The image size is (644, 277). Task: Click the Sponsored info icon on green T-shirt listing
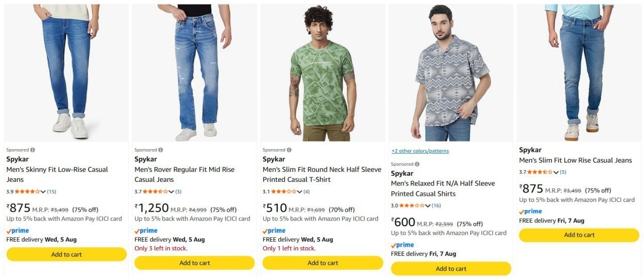[x=289, y=150]
